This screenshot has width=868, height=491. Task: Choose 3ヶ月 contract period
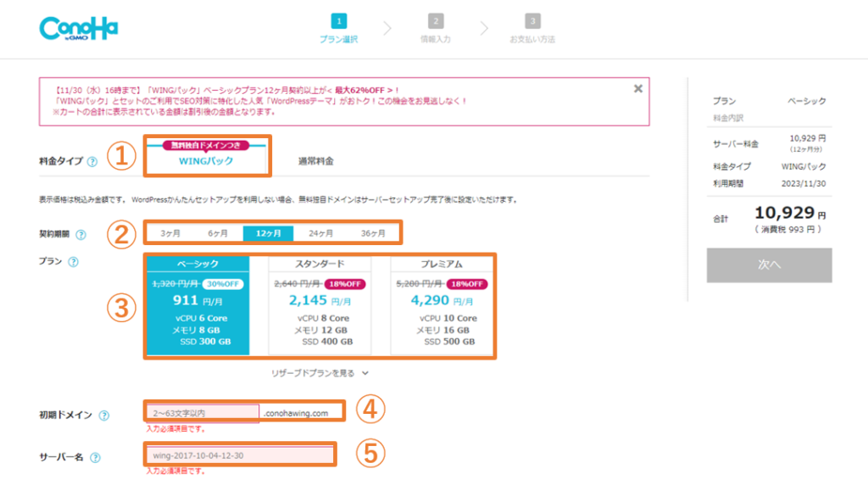pyautogui.click(x=170, y=233)
